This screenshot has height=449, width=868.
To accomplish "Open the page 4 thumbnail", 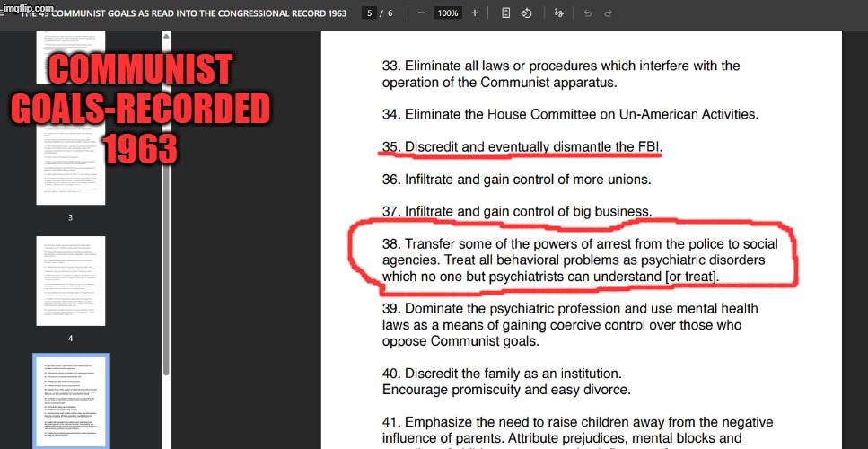I will (x=71, y=281).
